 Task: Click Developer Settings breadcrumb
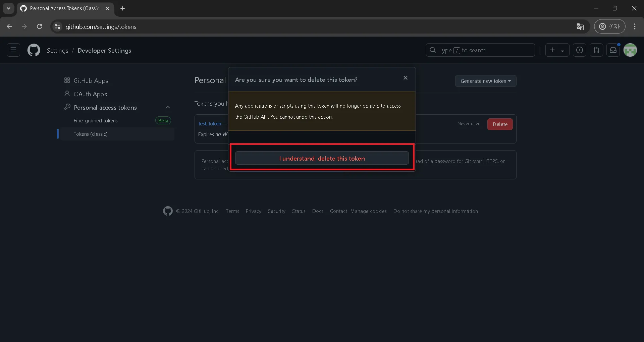(104, 50)
